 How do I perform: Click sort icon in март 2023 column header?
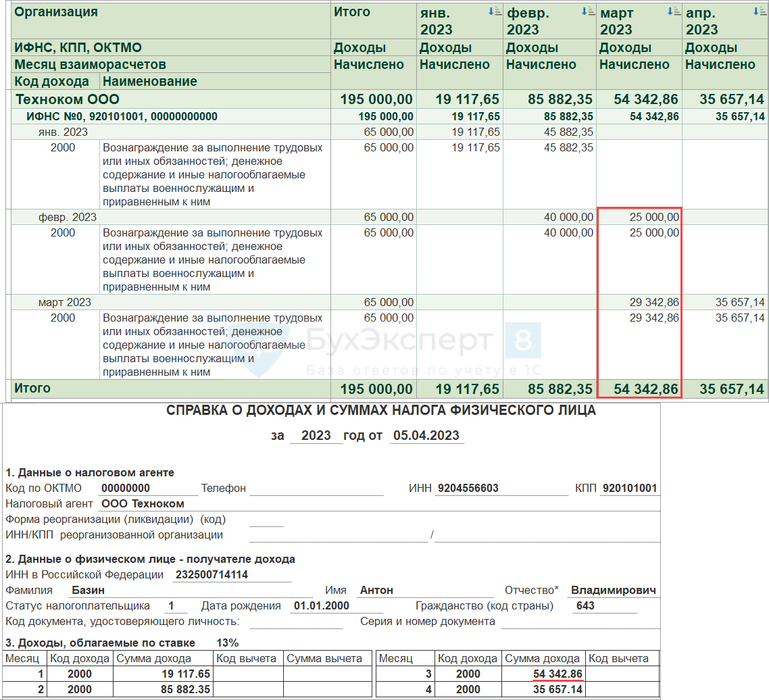click(x=672, y=11)
